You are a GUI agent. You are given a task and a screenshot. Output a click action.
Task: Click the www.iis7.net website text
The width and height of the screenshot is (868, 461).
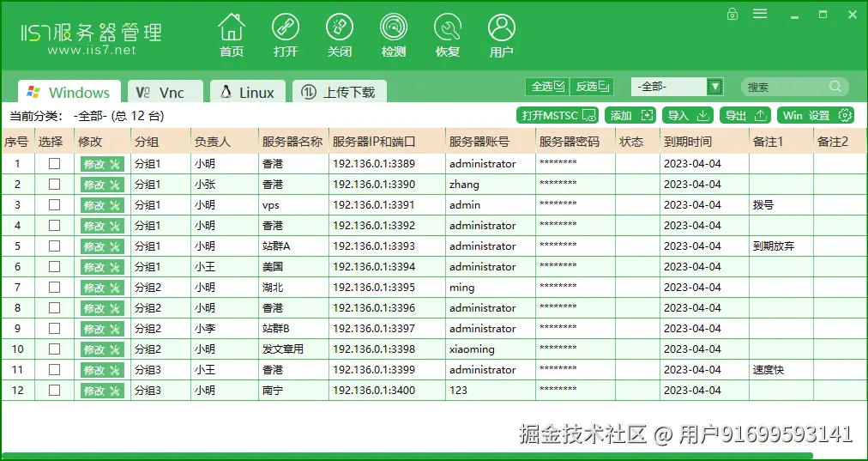pos(91,51)
